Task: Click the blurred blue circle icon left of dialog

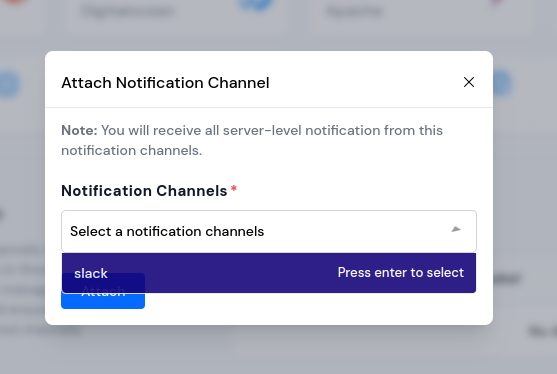Action: point(9,84)
